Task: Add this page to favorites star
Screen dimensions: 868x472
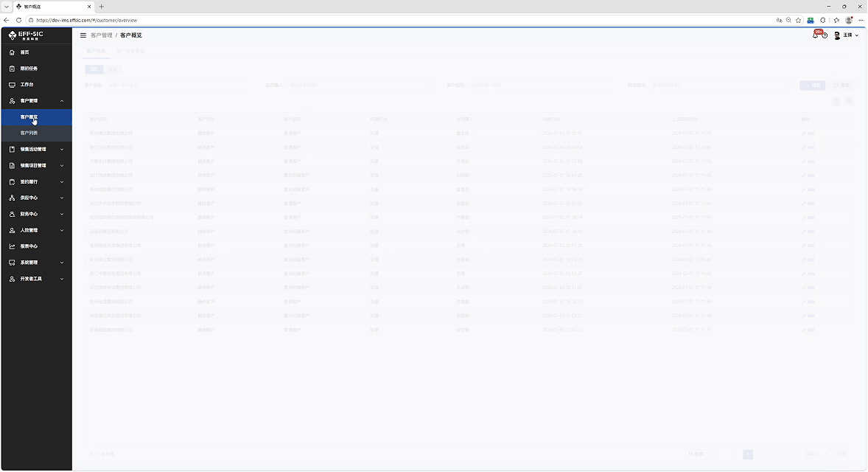Action: tap(798, 20)
